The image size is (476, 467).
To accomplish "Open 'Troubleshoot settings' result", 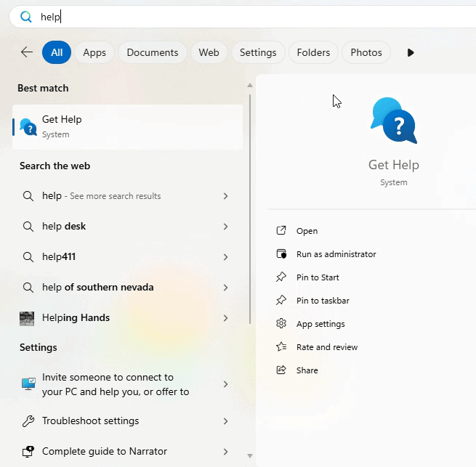I will tap(127, 421).
